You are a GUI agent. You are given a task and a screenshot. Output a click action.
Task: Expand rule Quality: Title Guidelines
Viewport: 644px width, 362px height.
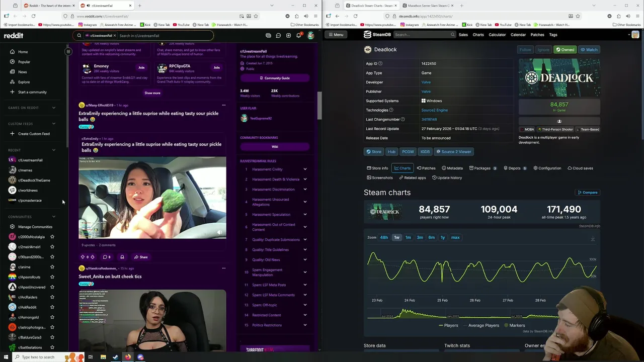coord(305,250)
